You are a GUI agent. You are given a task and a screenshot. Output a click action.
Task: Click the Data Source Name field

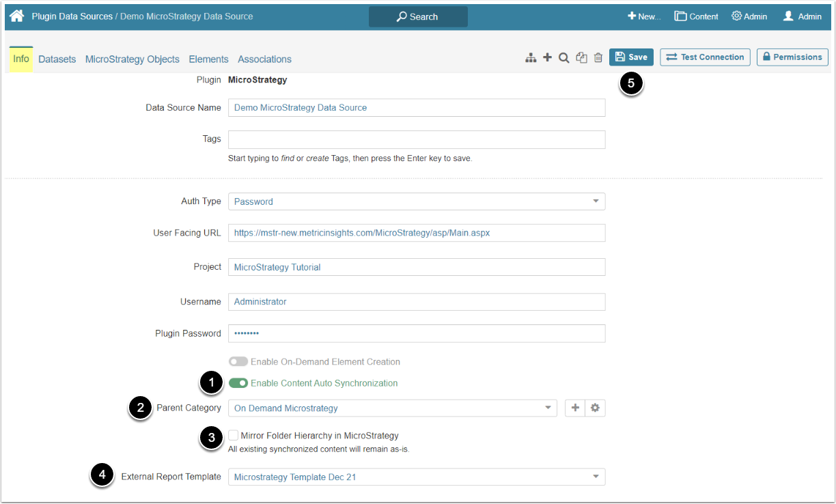click(417, 107)
